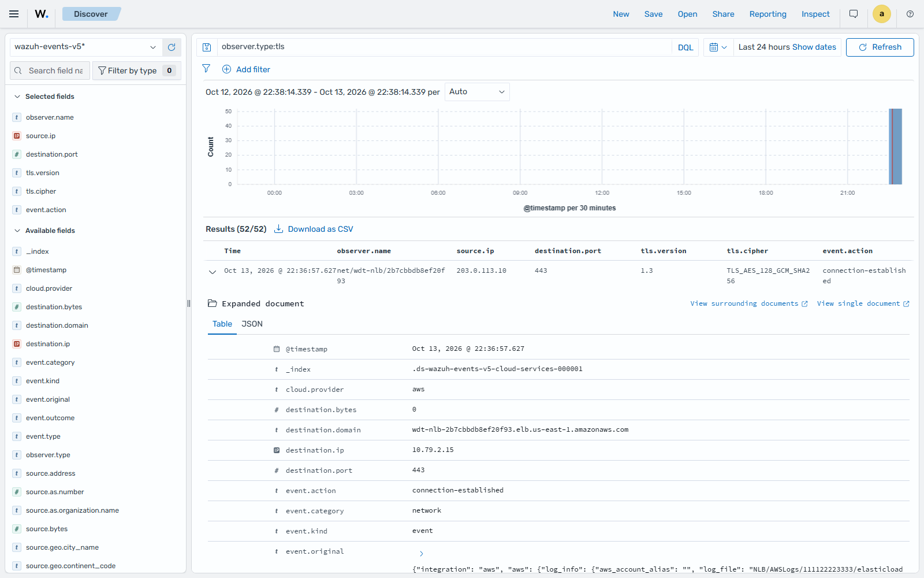924x578 pixels.
Task: Click the Refresh button
Action: [880, 47]
